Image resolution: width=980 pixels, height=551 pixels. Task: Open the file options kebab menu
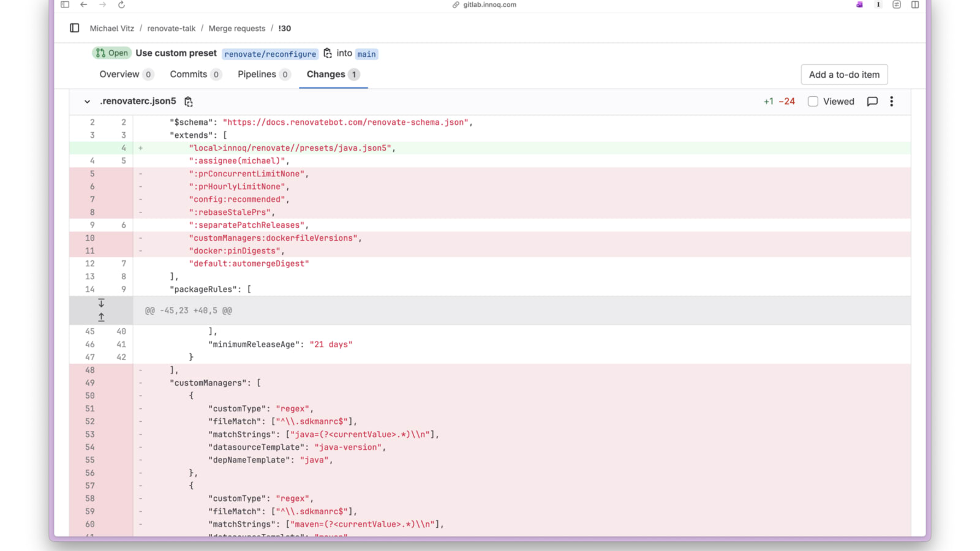[892, 102]
